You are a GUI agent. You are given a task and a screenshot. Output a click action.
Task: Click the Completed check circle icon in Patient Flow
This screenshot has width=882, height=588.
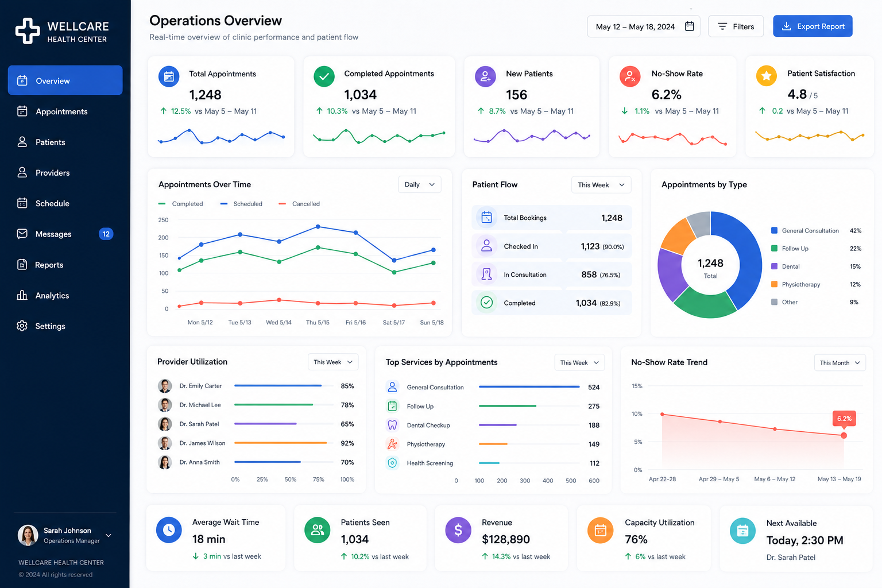point(486,302)
